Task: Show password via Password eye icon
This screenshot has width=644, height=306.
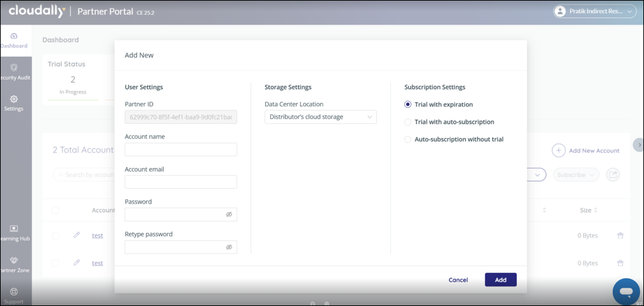Action: point(229,214)
